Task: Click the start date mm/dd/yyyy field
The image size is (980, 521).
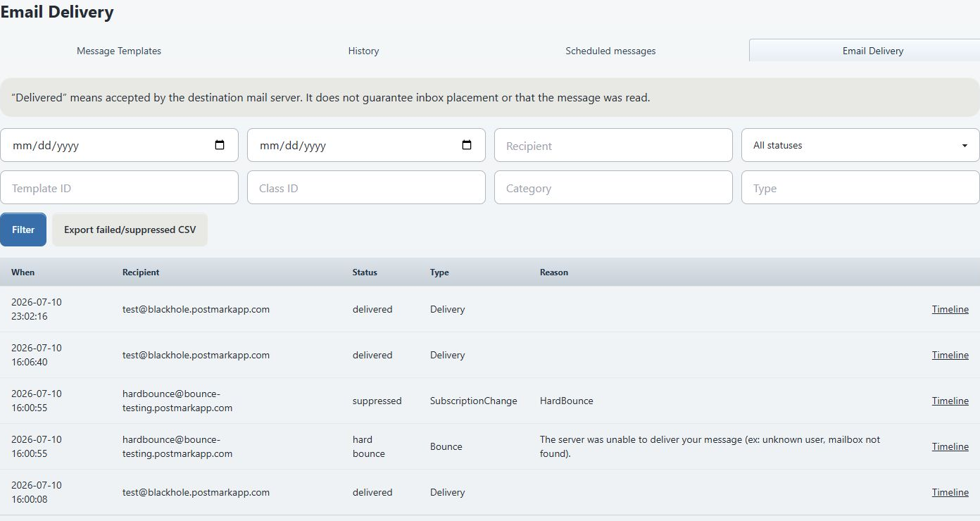Action: click(x=119, y=145)
